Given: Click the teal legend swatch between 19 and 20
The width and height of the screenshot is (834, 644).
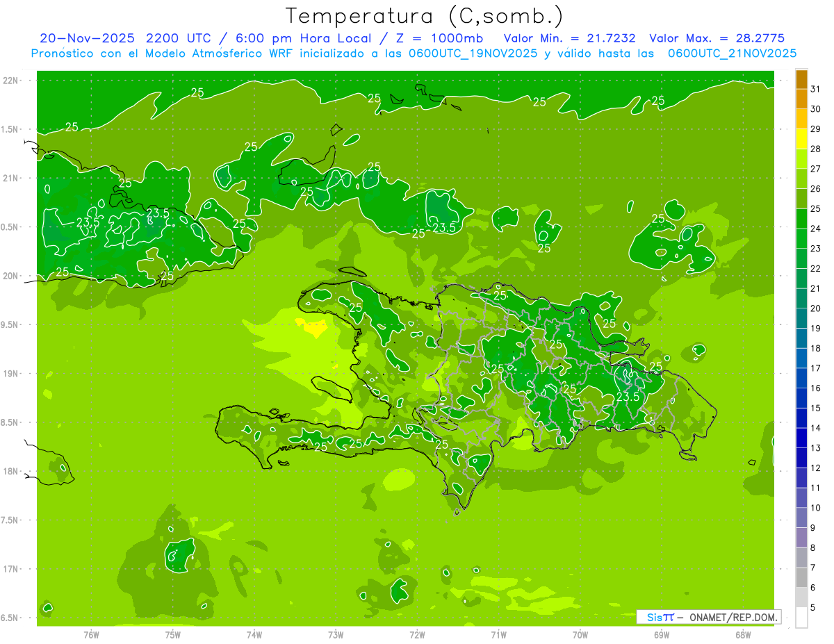Looking at the screenshot, I should [x=801, y=318].
